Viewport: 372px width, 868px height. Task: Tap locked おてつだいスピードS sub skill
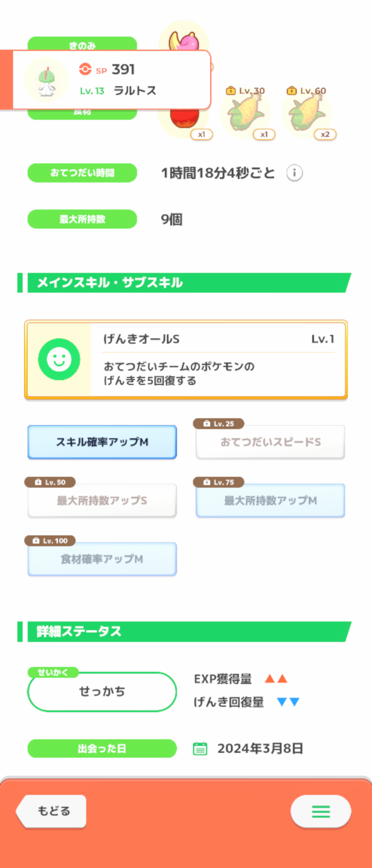[270, 442]
